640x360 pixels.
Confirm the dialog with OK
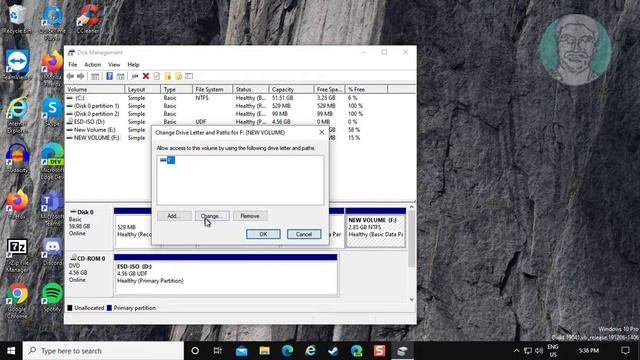click(x=263, y=234)
